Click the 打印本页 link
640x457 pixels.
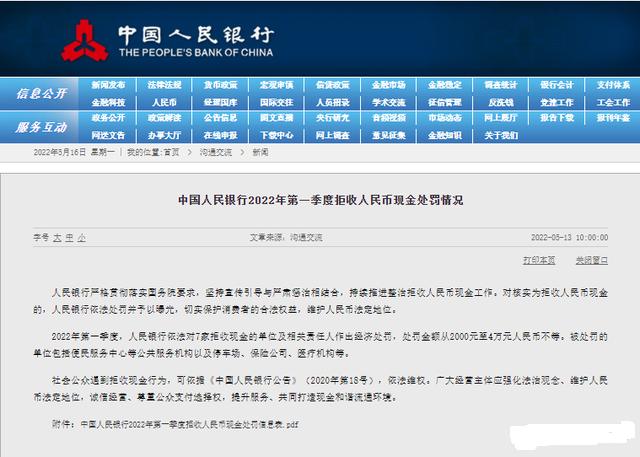pyautogui.click(x=539, y=260)
